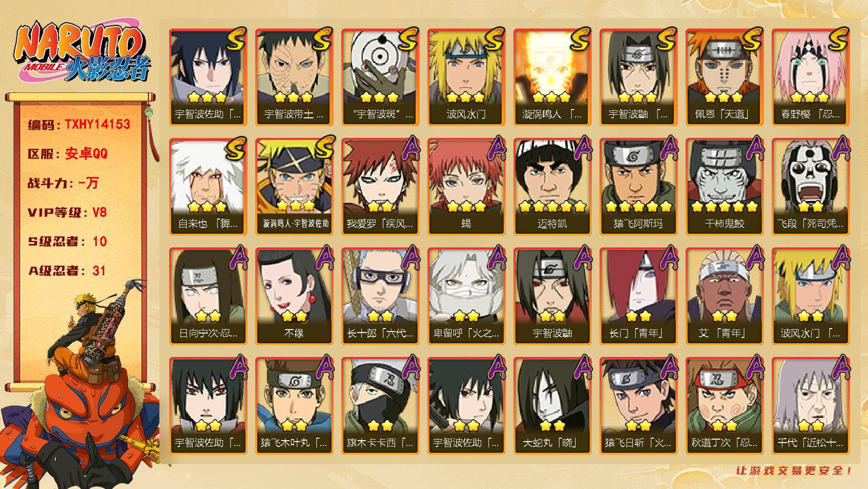Open the 佩恩「天道」 ninja card
The height and width of the screenshot is (489, 868).
[724, 77]
